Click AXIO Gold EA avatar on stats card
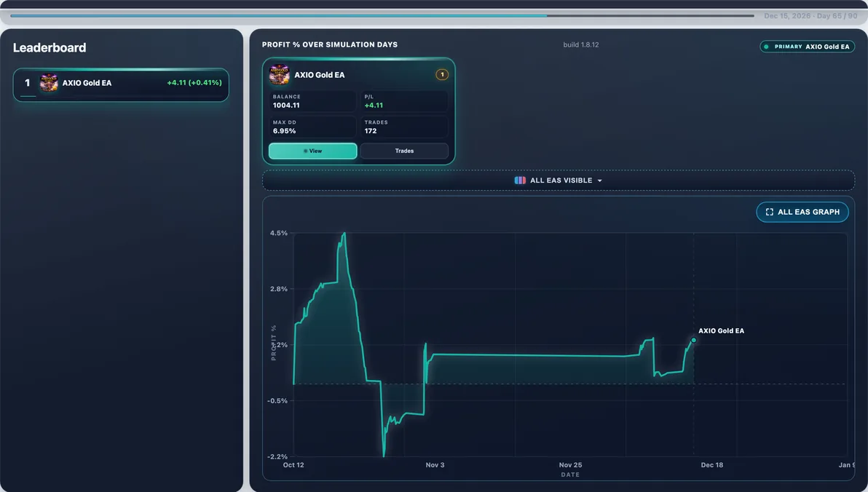Screen dimensions: 868x492 [279, 75]
